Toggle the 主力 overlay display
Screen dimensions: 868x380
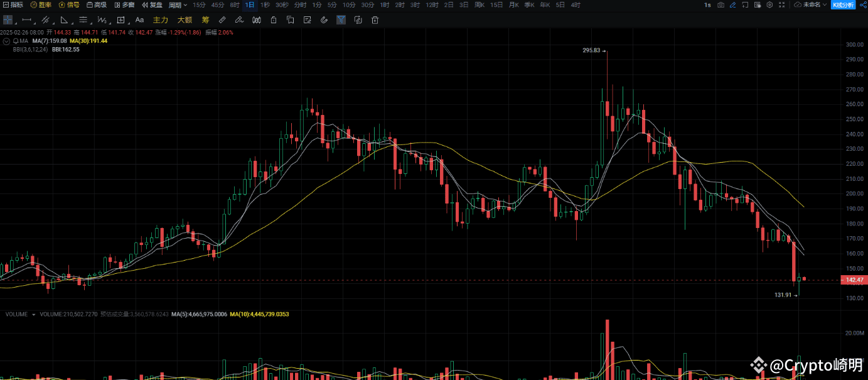click(159, 19)
